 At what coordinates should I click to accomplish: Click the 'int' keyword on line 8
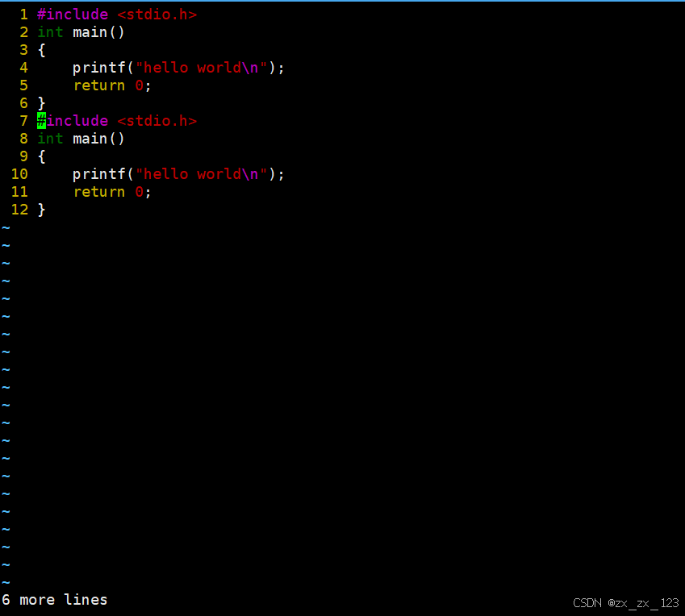(50, 139)
